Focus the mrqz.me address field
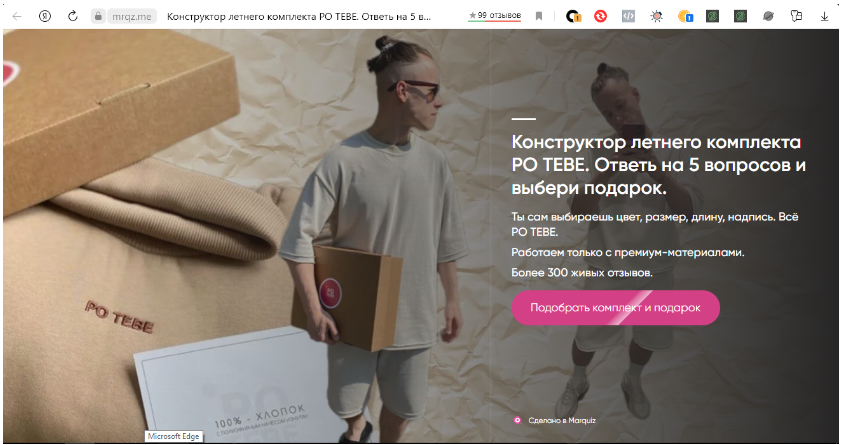Screen dimensions: 841x445 (132, 17)
